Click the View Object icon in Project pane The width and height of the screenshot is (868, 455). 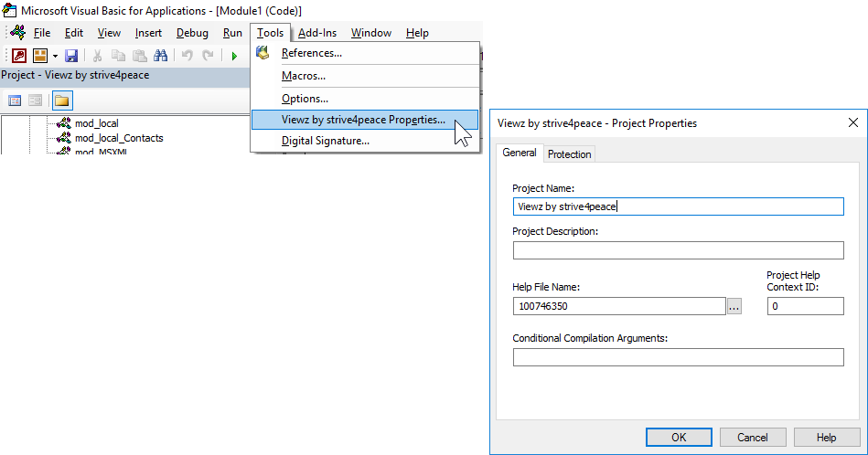point(36,101)
